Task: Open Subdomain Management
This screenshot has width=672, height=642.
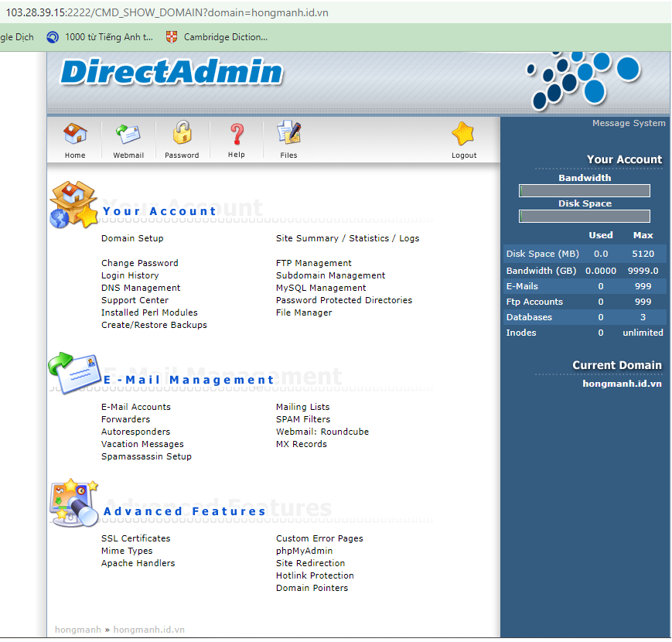Action: pos(330,275)
